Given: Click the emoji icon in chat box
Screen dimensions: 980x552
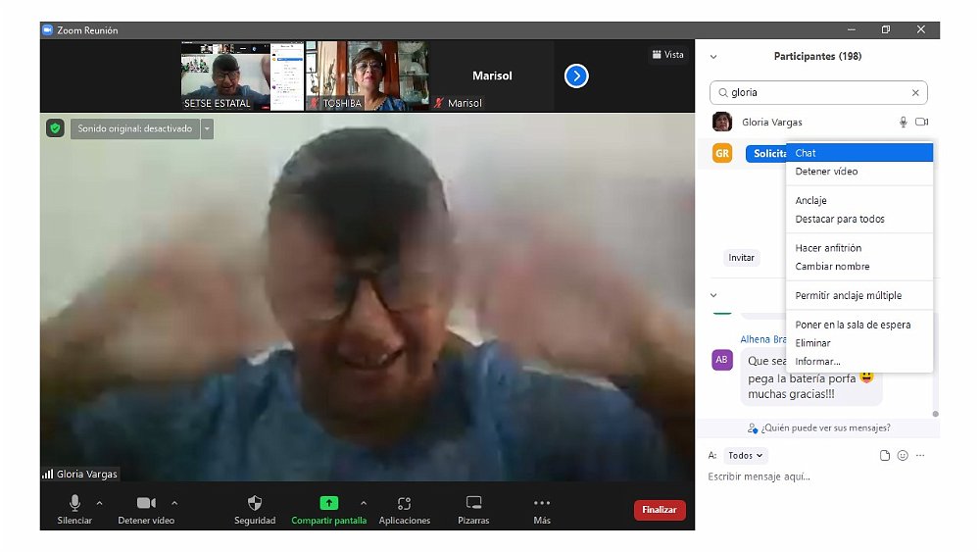Looking at the screenshot, I should tap(903, 456).
